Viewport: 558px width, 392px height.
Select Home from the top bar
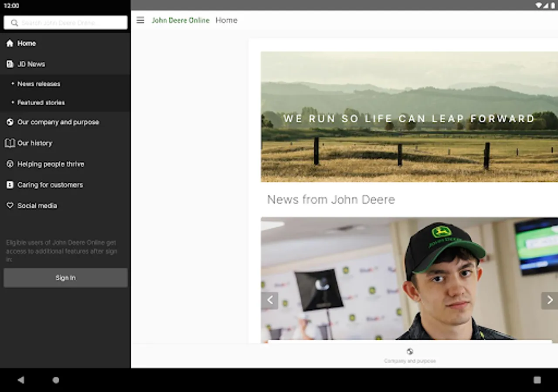click(x=226, y=20)
